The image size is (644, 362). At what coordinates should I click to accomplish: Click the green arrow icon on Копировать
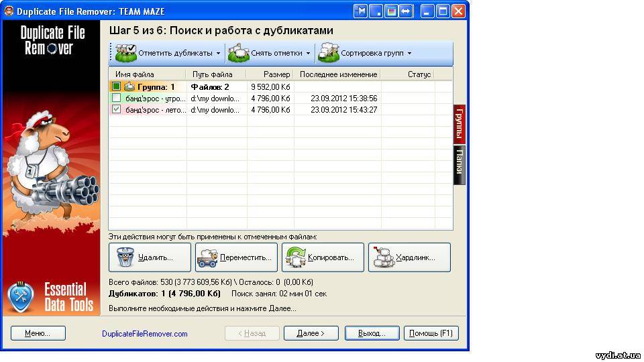tap(295, 257)
